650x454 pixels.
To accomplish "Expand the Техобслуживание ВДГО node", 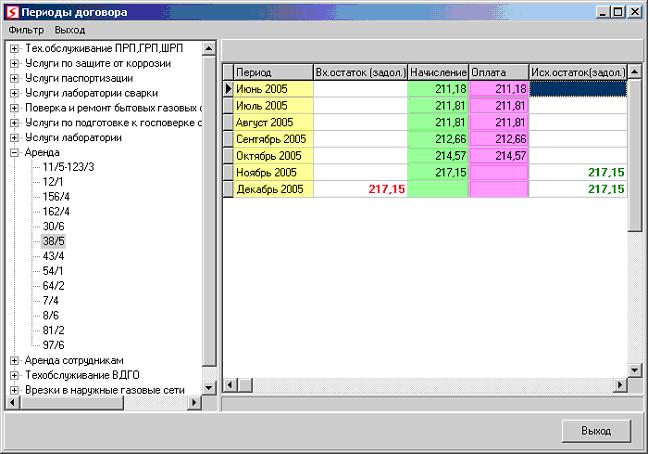I will coord(15,375).
